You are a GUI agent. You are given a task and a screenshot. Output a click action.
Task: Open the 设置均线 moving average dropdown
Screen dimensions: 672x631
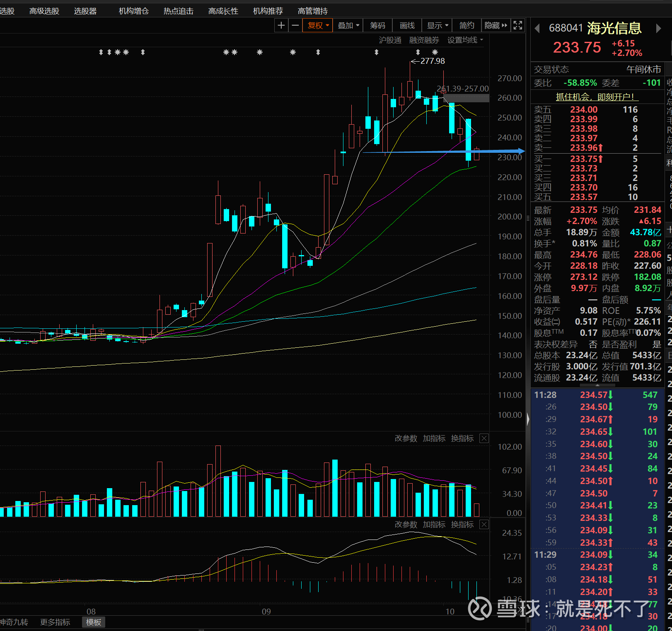point(465,40)
